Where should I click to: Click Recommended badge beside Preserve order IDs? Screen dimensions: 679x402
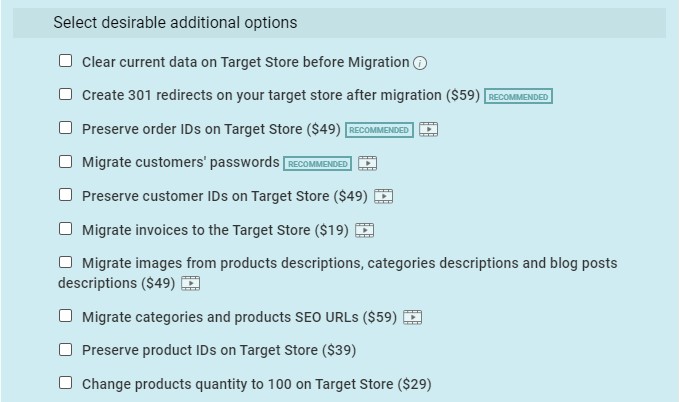click(x=379, y=130)
